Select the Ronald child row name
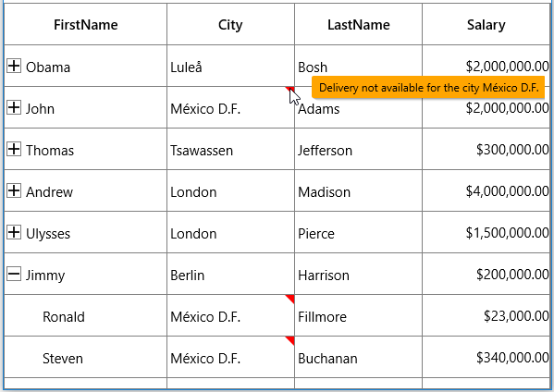 64,317
